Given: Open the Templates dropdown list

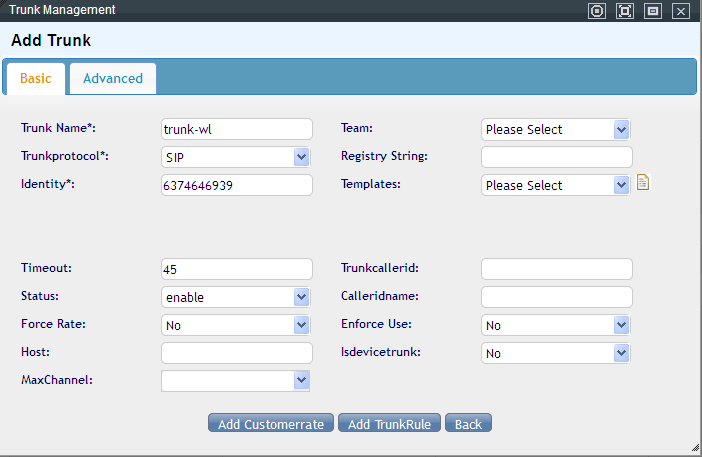Looking at the screenshot, I should 556,185.
